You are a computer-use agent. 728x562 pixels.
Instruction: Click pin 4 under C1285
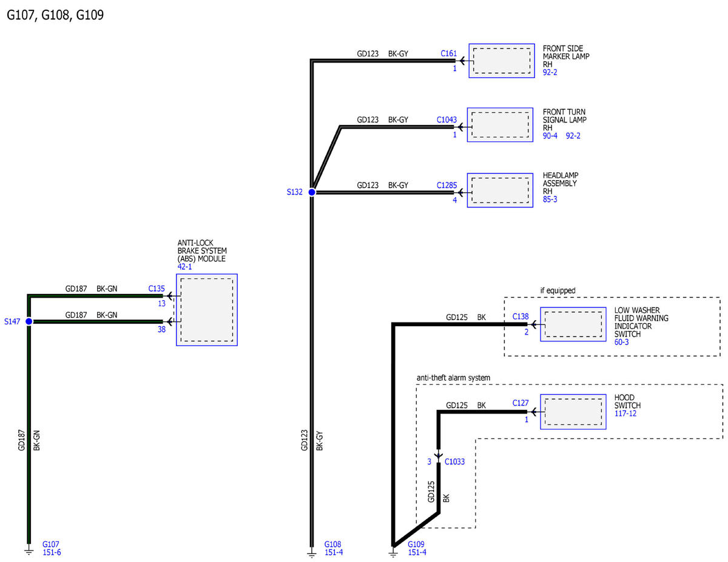[x=454, y=199]
